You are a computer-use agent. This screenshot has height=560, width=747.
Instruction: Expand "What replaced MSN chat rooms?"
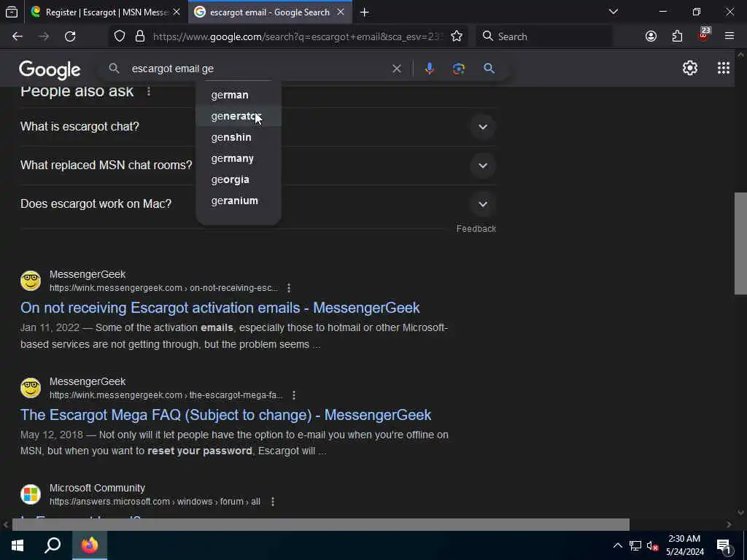[x=258, y=166]
